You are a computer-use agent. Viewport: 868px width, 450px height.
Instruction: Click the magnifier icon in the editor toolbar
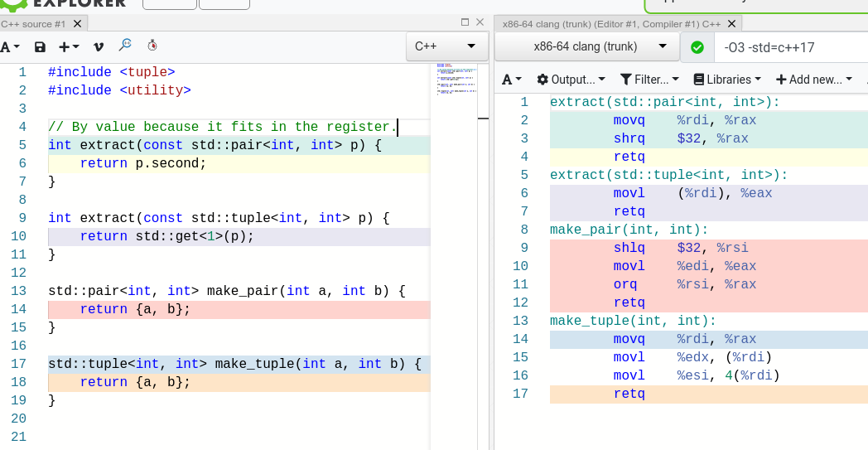[125, 46]
